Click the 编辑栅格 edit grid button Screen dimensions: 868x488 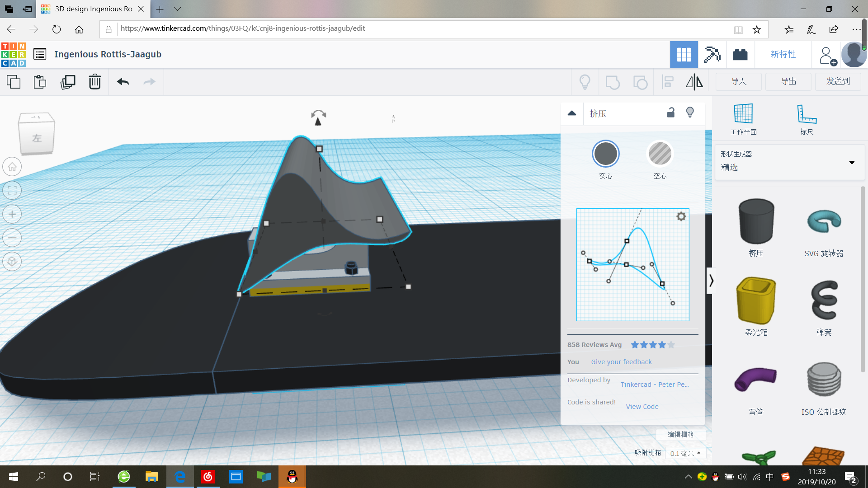(x=680, y=434)
